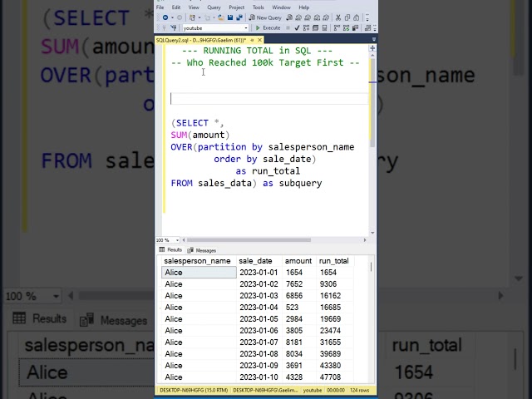532x399 pixels.
Task: Click the Messages tab in the background window
Action: click(114, 319)
